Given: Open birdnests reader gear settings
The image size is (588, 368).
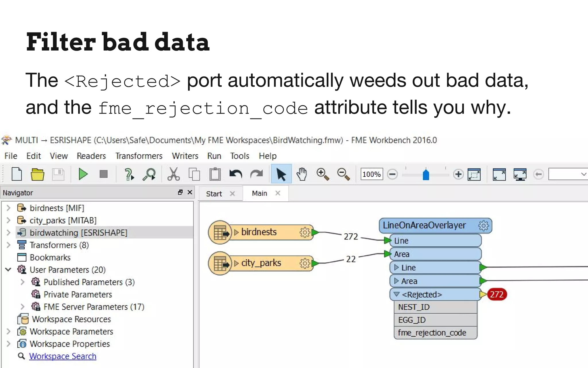Looking at the screenshot, I should pos(305,232).
